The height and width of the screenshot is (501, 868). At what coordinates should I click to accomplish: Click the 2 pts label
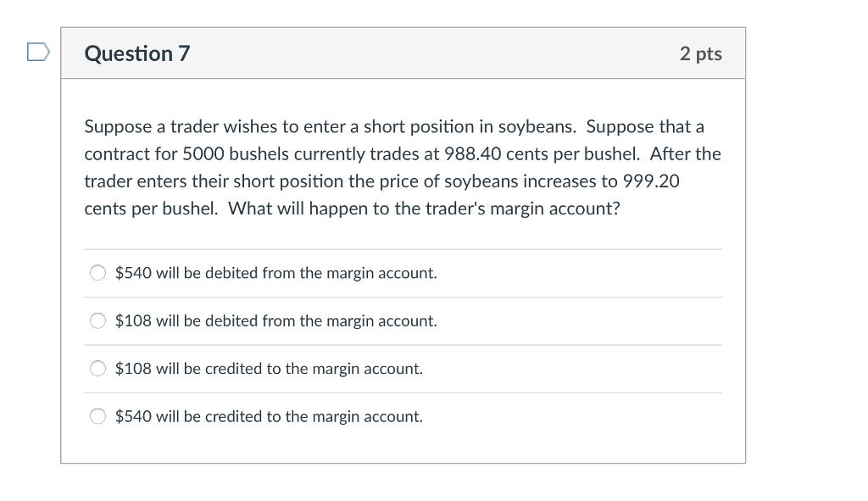click(701, 53)
